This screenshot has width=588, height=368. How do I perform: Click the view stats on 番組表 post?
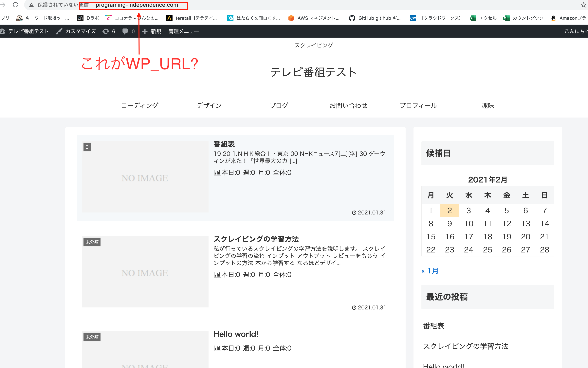coord(252,173)
